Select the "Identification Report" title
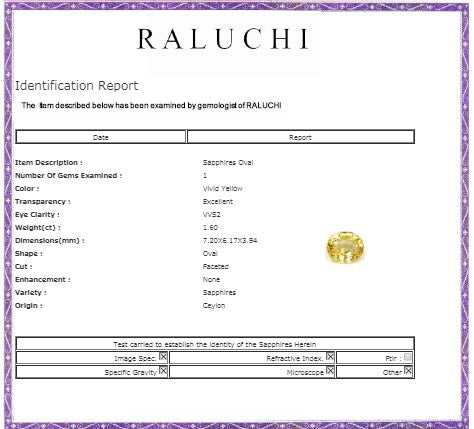Viewport: 474px width, 429px height. (77, 86)
